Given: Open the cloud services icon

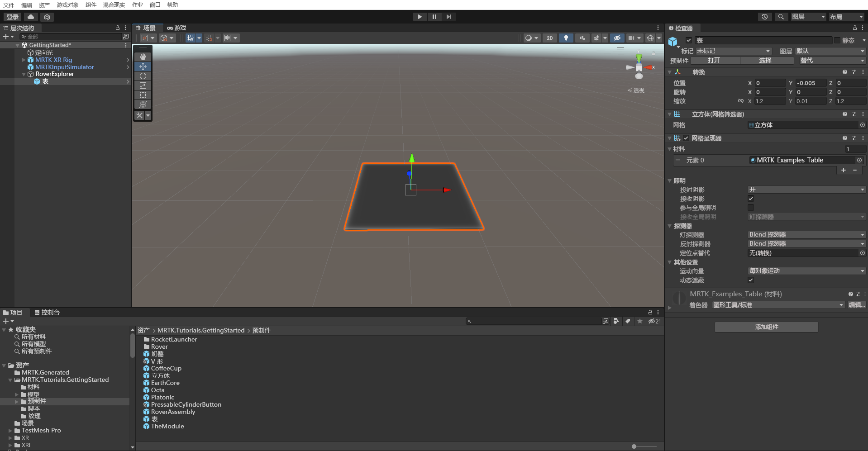Looking at the screenshot, I should click(x=31, y=17).
